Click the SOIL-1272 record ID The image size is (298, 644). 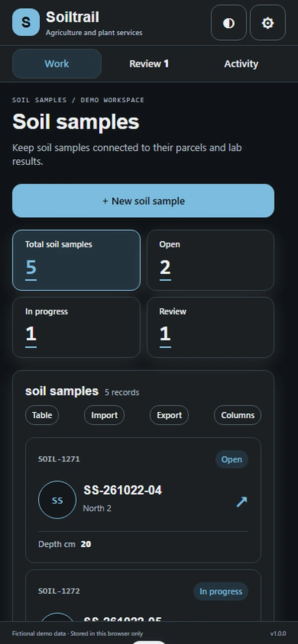point(59,591)
